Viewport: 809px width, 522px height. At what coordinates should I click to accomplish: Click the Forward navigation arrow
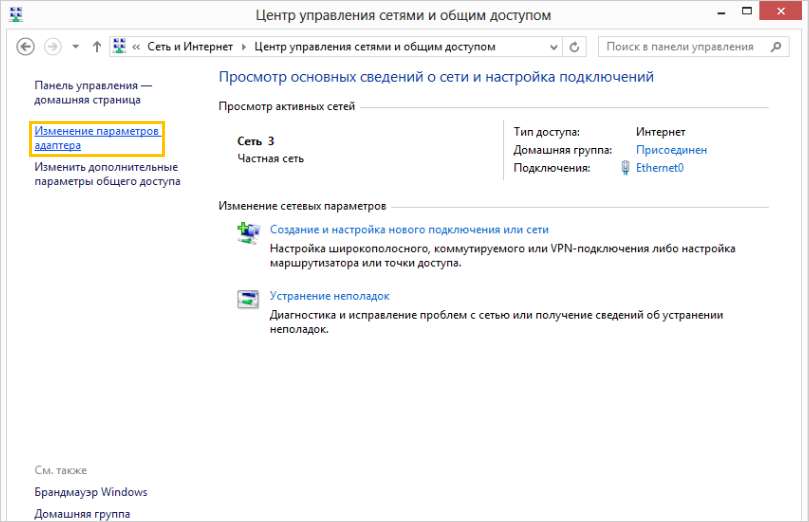click(x=53, y=47)
